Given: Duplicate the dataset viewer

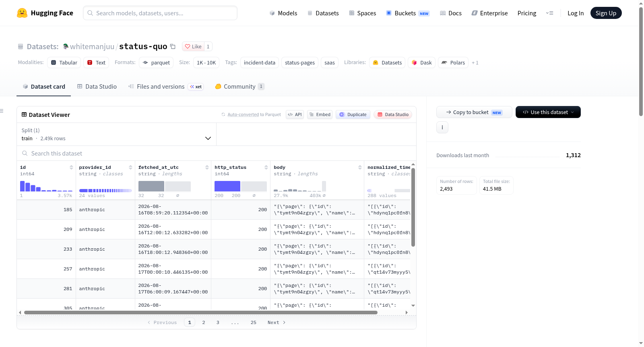Looking at the screenshot, I should point(353,114).
